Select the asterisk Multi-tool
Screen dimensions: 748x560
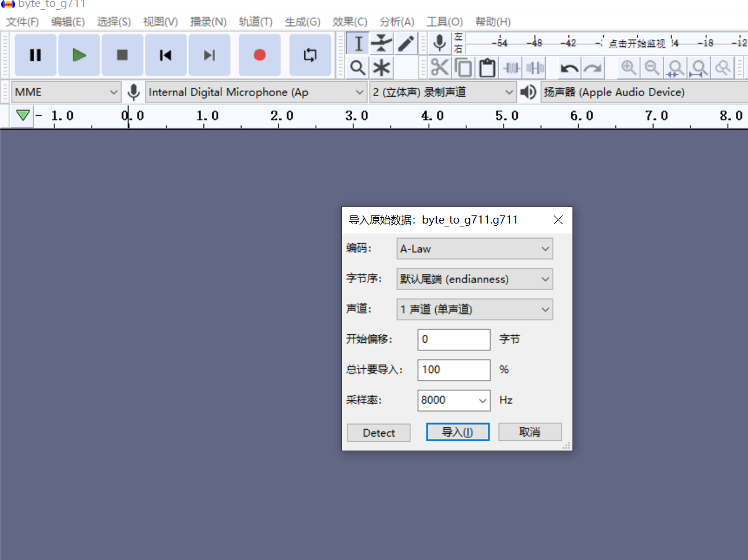[381, 68]
